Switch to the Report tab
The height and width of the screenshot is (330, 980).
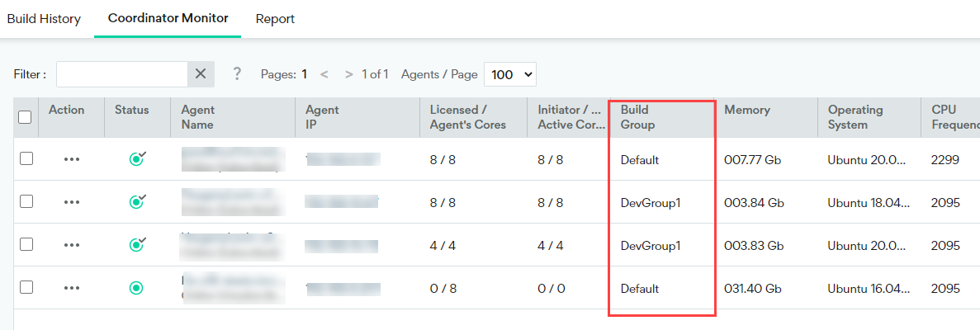click(275, 18)
